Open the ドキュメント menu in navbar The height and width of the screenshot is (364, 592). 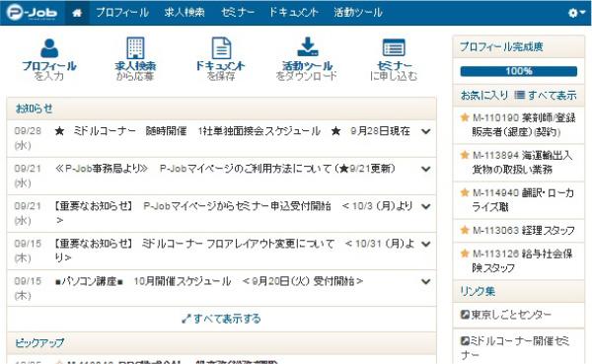coord(293,13)
